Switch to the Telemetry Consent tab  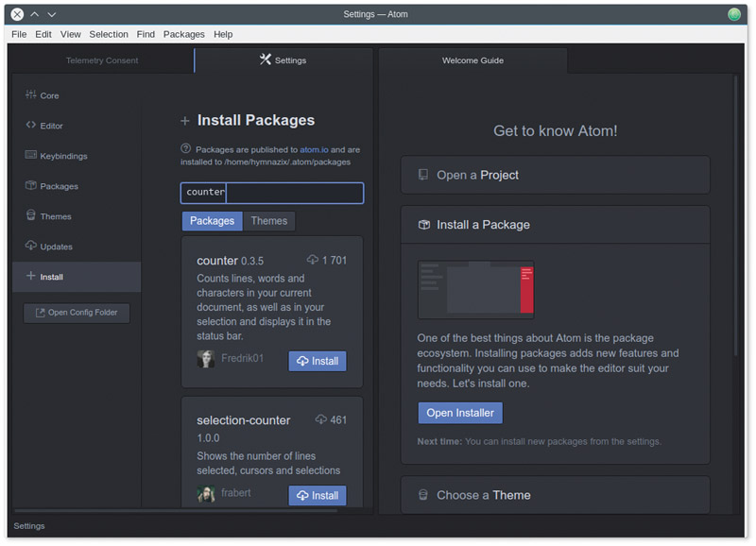pyautogui.click(x=102, y=60)
